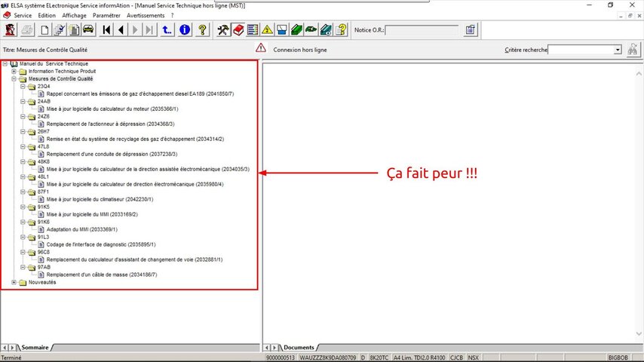Image resolution: width=644 pixels, height=362 pixels.
Task: Collapse the 23Q4 folder node
Action: coord(23,86)
